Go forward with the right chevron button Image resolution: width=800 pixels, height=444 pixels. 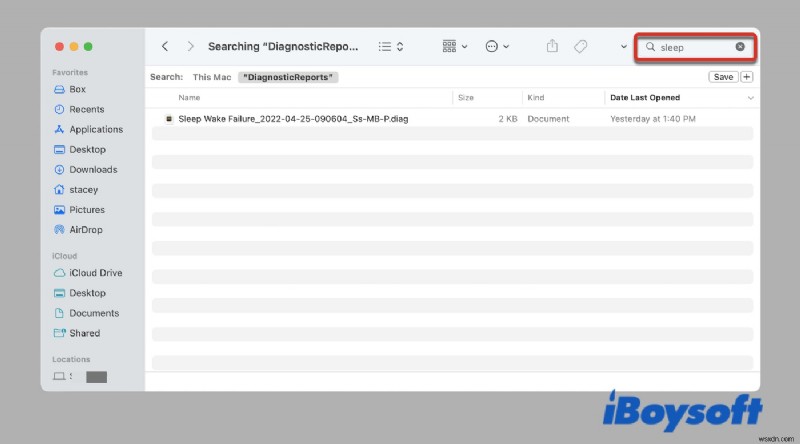[190, 46]
